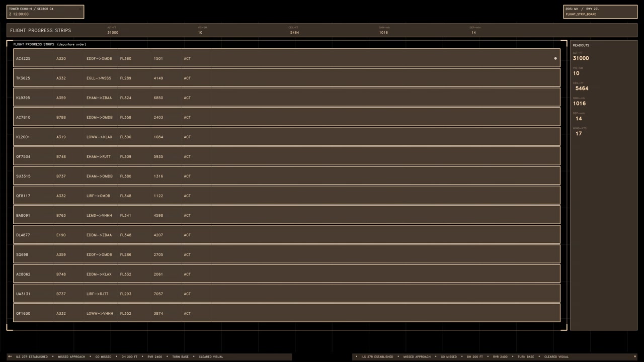This screenshot has height=362, width=644.
Task: Click route EGLL->WSSS on the TK3625 strip
Action: [x=99, y=78]
